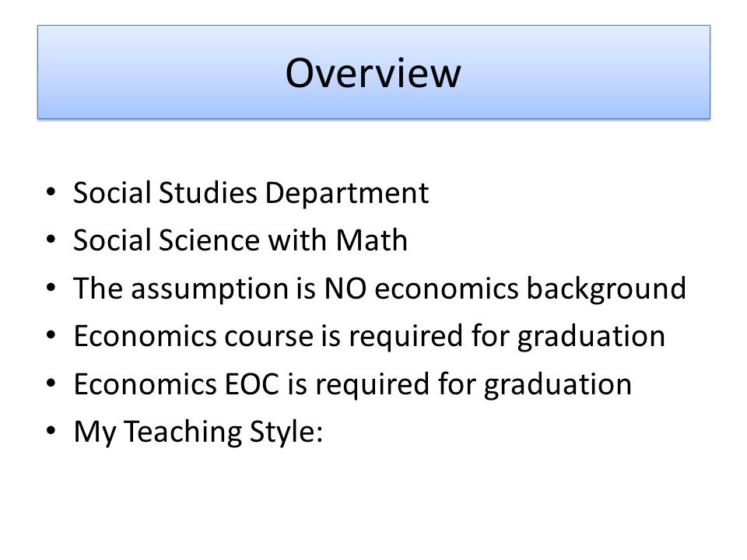Click the word assumption in the third bullet
The height and width of the screenshot is (560, 747).
point(209,289)
